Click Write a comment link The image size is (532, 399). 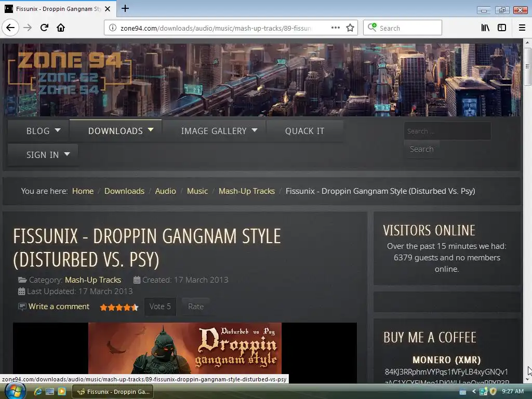pos(59,307)
